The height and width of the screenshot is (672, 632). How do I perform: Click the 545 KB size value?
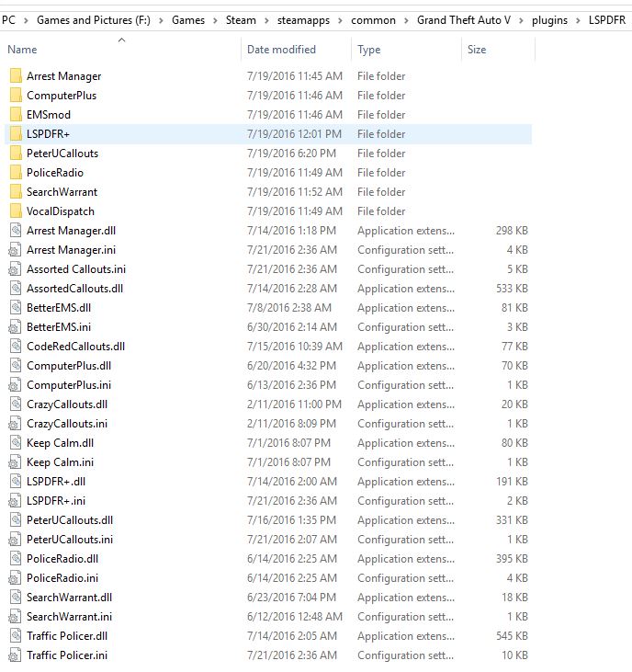[512, 635]
